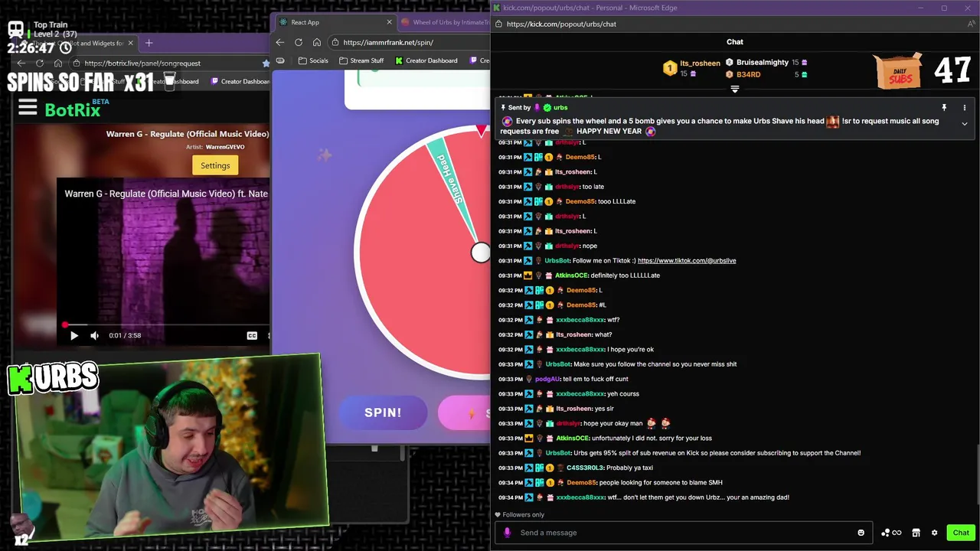
Task: Open new tab in the BotRix browser
Action: (149, 43)
